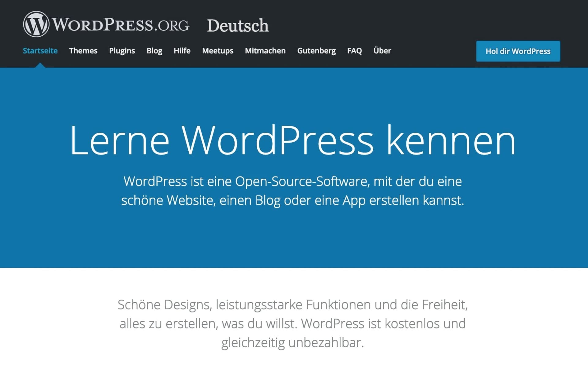The width and height of the screenshot is (588, 366).
Task: Go to the Hilfe page
Action: pos(182,51)
